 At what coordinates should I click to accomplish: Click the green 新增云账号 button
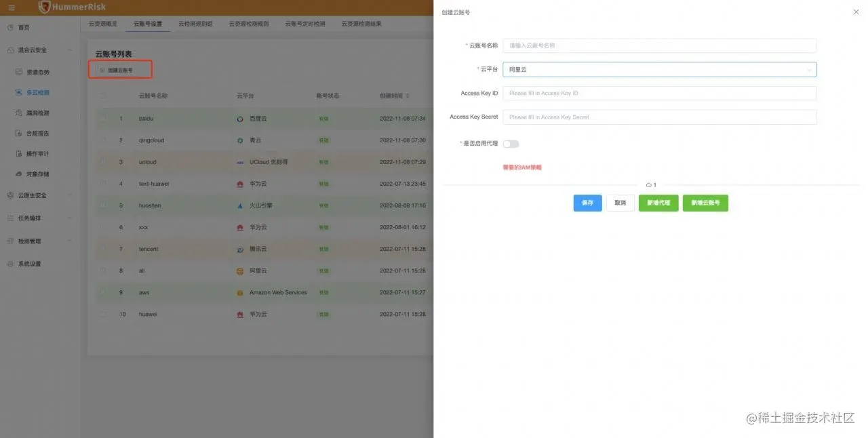click(x=705, y=203)
